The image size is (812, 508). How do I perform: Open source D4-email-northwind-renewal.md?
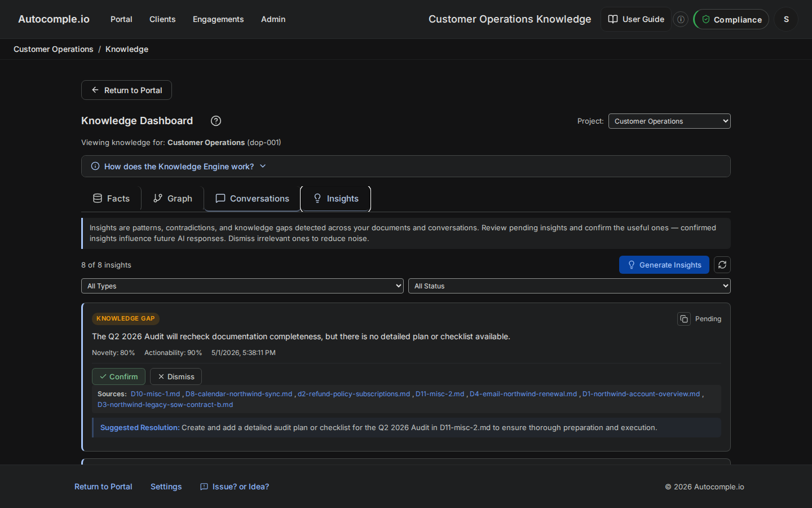tap(523, 394)
